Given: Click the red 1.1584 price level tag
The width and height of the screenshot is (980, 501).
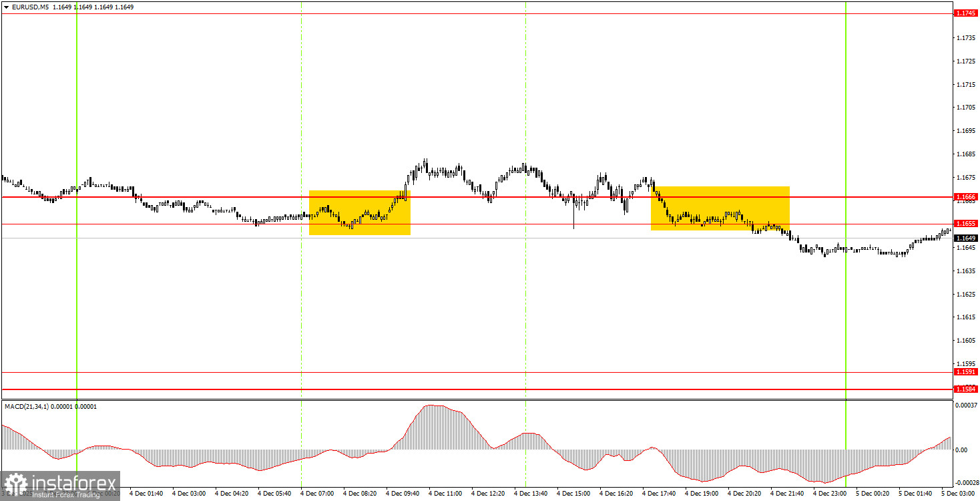Looking at the screenshot, I should (x=967, y=389).
